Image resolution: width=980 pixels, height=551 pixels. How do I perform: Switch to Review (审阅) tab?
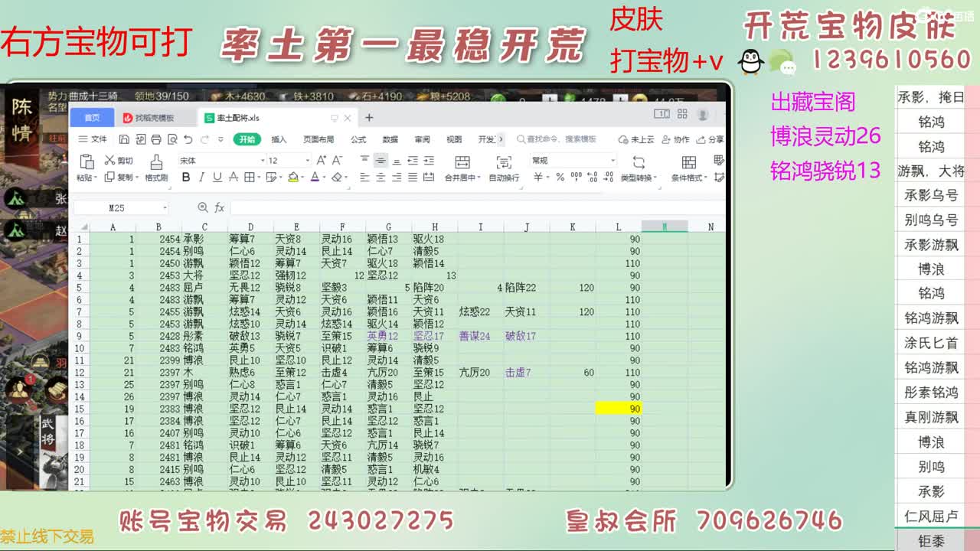[x=422, y=139]
